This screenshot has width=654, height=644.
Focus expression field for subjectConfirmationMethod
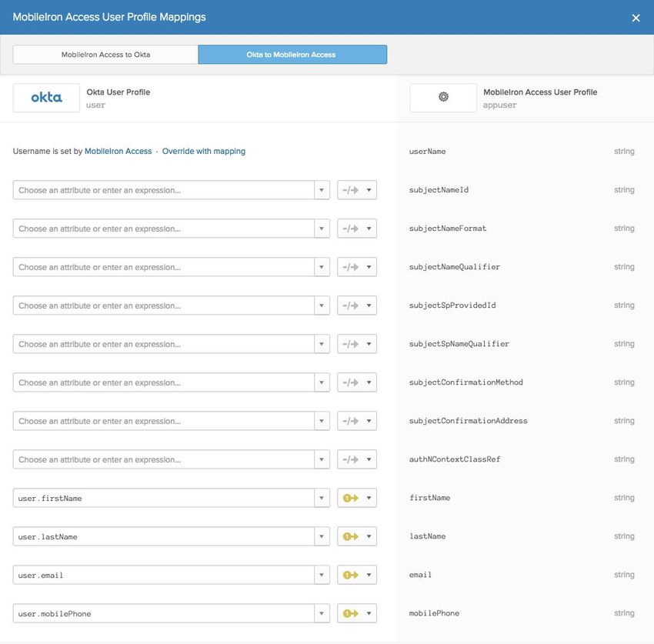pyautogui.click(x=163, y=382)
